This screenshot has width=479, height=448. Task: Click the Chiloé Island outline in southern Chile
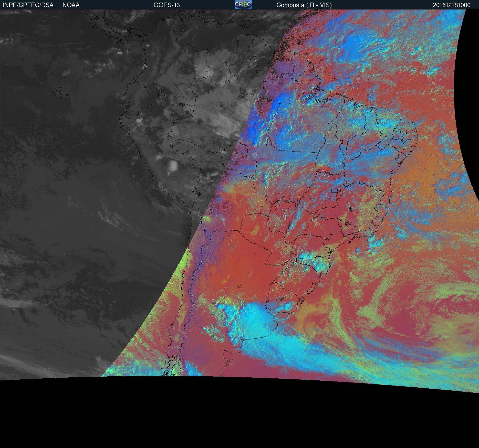pos(167,364)
